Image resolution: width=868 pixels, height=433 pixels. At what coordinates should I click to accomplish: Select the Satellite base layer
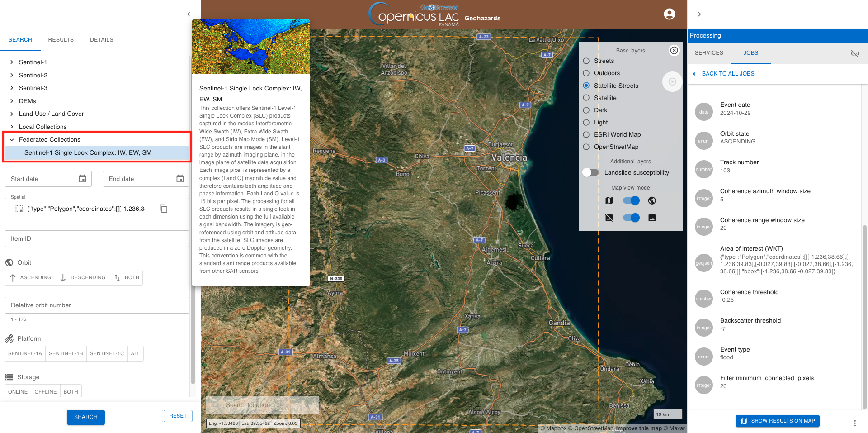tap(586, 98)
